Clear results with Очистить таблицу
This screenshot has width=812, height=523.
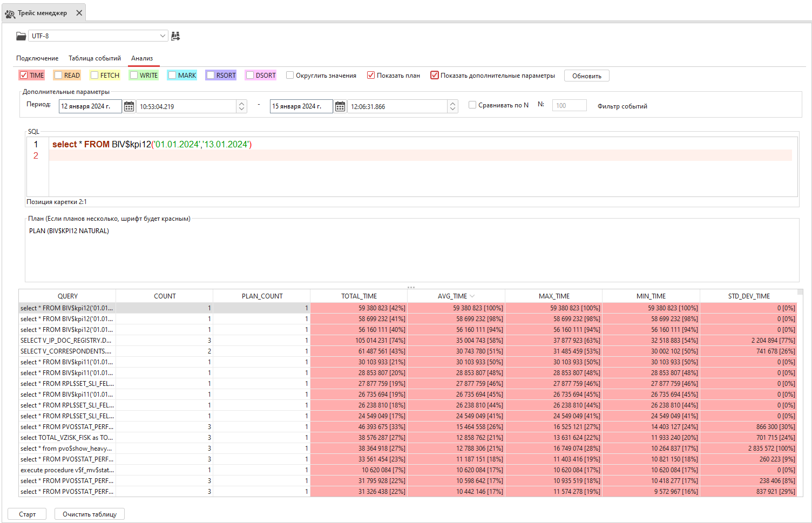click(x=89, y=513)
